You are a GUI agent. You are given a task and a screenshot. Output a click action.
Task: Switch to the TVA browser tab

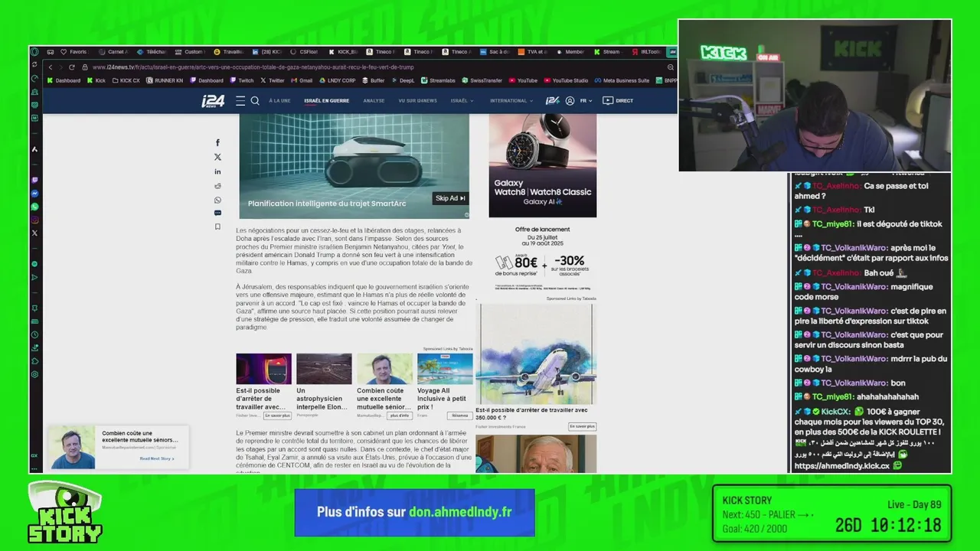pyautogui.click(x=533, y=52)
